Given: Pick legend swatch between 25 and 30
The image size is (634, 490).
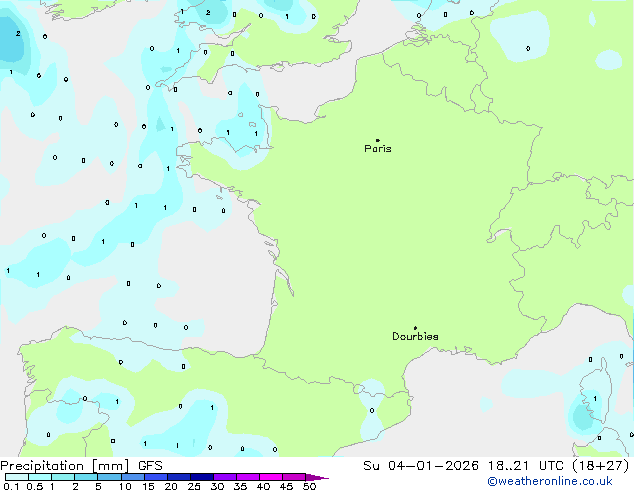Looking at the screenshot, I should (202, 477).
